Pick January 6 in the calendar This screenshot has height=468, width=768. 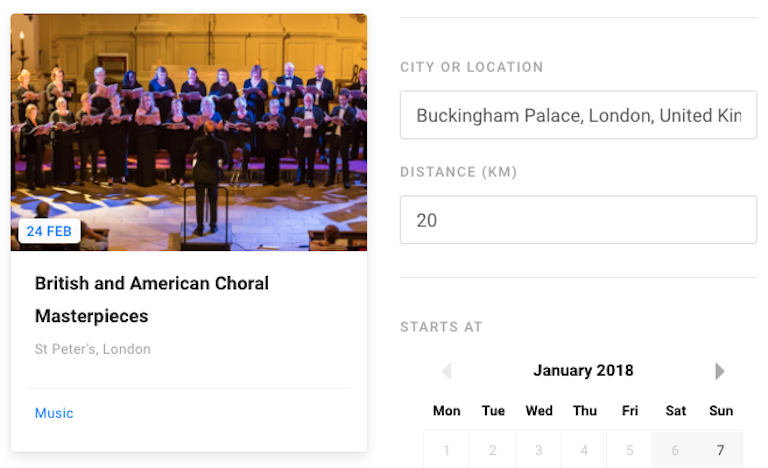pyautogui.click(x=675, y=450)
